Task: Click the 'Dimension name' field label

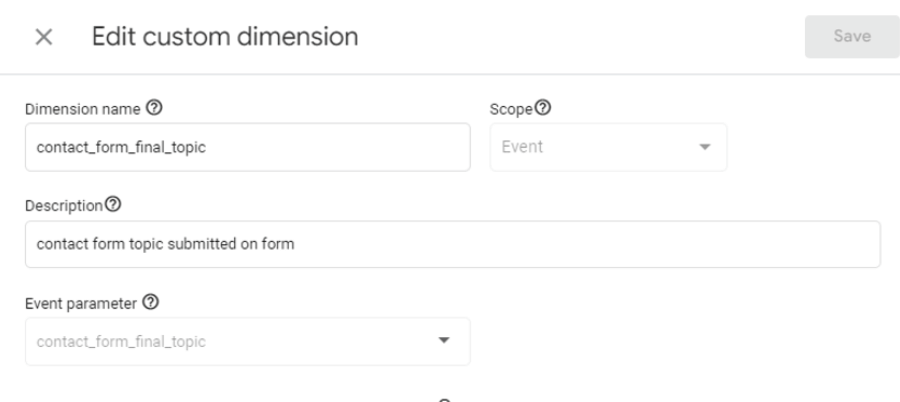Action: pyautogui.click(x=83, y=108)
